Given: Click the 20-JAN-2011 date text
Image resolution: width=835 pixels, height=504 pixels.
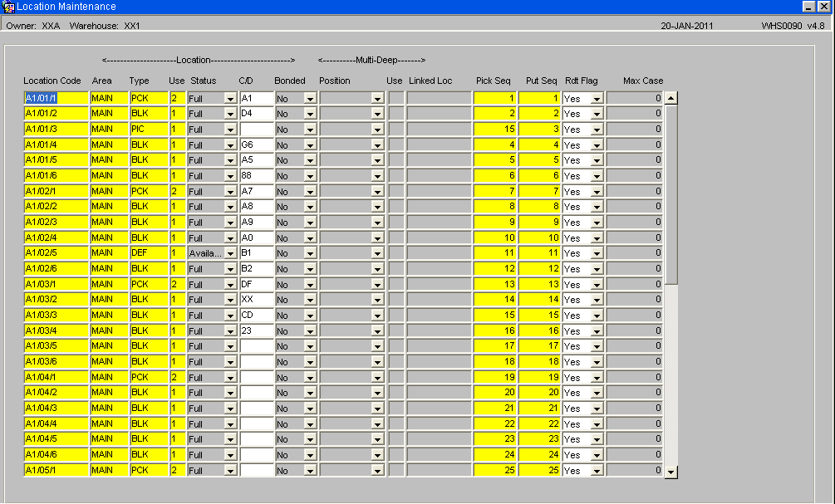Looking at the screenshot, I should point(687,26).
